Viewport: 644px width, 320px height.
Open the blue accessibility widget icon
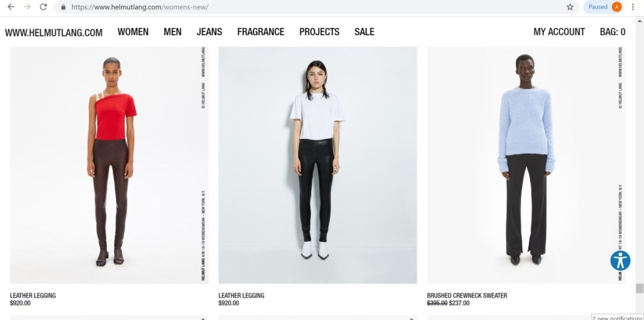coord(620,261)
